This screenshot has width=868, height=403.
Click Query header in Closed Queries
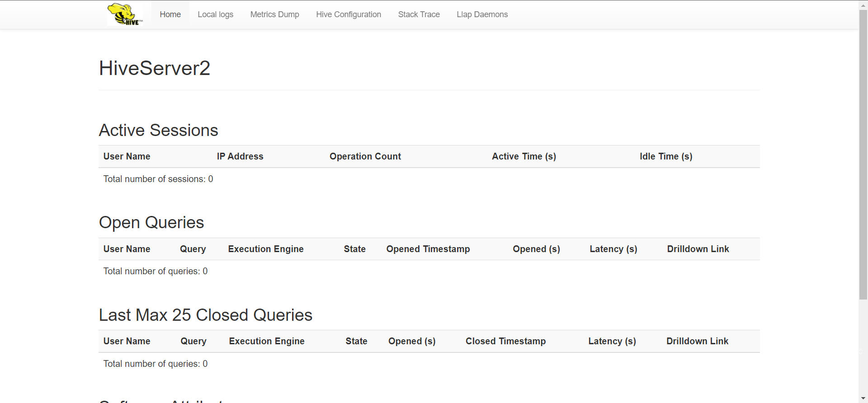tap(193, 341)
